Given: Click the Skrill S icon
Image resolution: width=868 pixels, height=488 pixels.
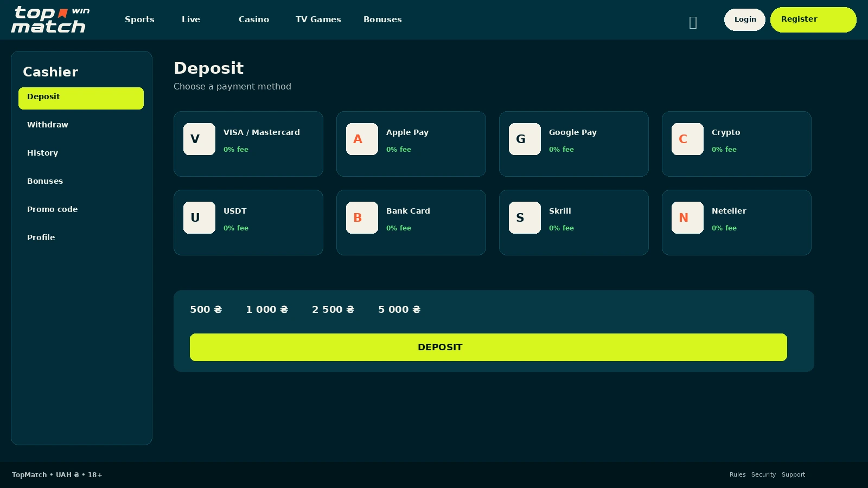Looking at the screenshot, I should [x=525, y=217].
